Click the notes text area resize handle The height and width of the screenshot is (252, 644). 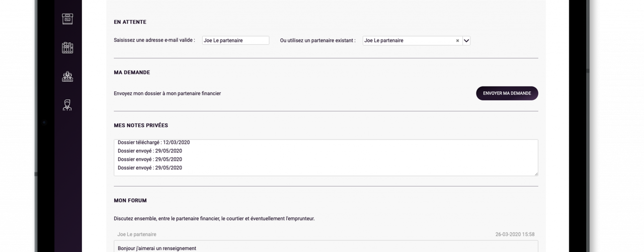pos(536,174)
